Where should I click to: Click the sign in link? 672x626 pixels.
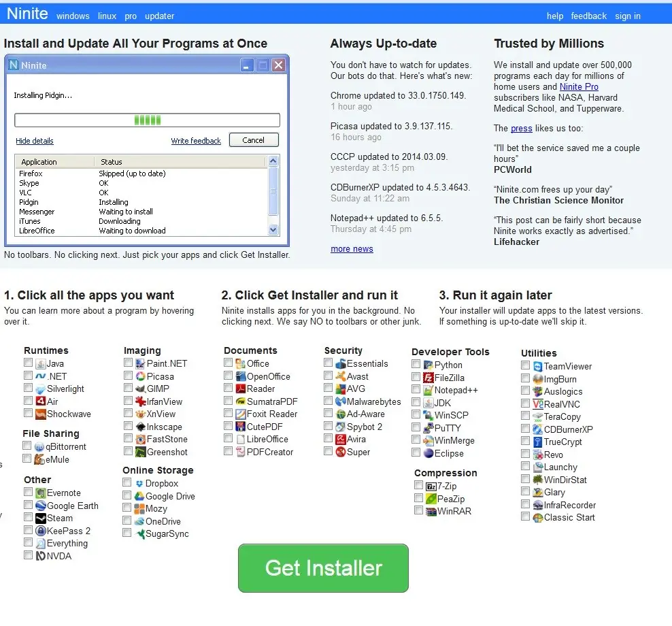pyautogui.click(x=628, y=16)
